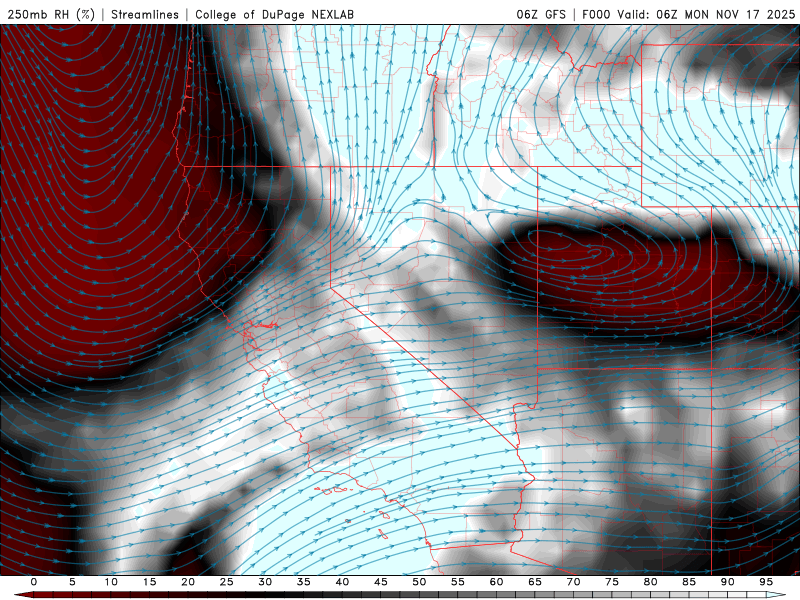Screen dimensions: 800x600
Task: Click the colorbar label '20'
Action: tap(188, 582)
